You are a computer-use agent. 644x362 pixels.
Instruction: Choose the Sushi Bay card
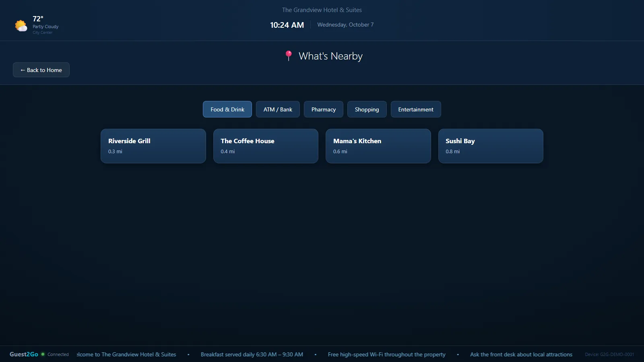pos(491,146)
